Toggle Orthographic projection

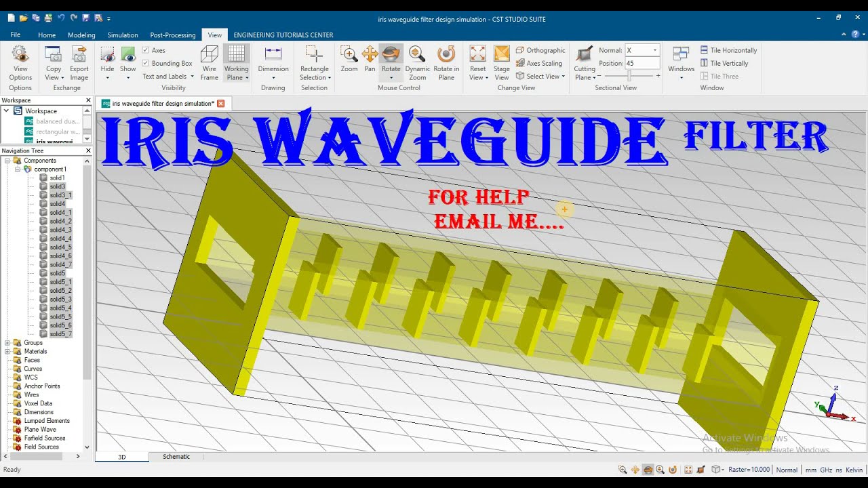tap(540, 50)
